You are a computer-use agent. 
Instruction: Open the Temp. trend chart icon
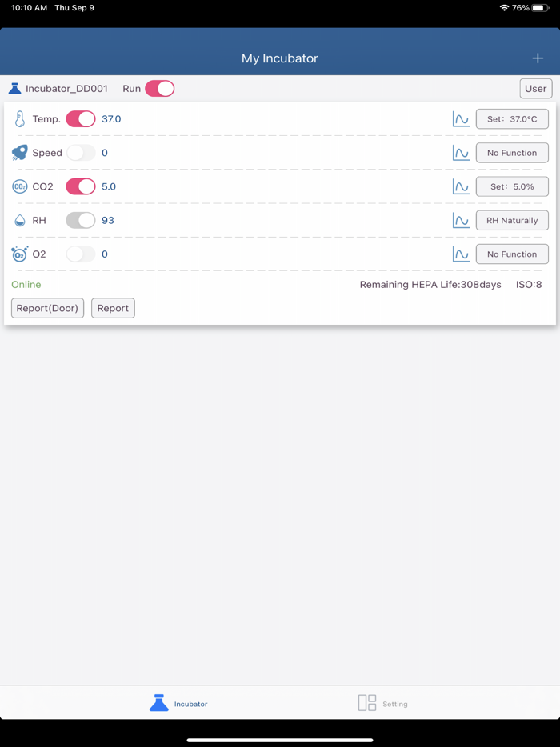coord(461,119)
